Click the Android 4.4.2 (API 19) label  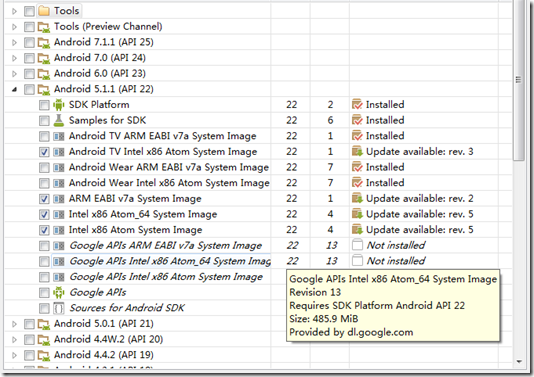[x=104, y=355]
